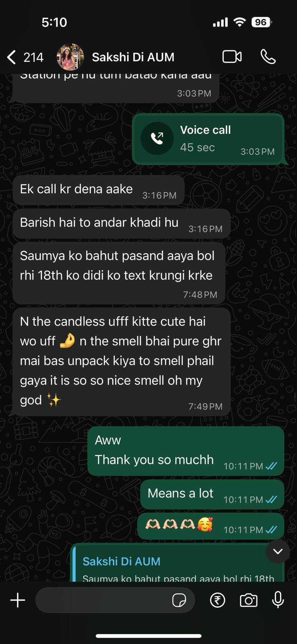Tap the 214 unread count back label
Viewport: 297px width, 644px height.
point(33,57)
